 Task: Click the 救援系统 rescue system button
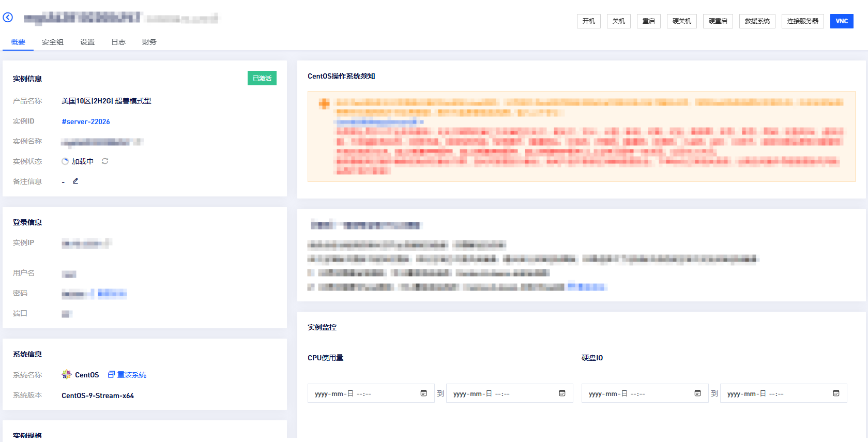(x=757, y=21)
